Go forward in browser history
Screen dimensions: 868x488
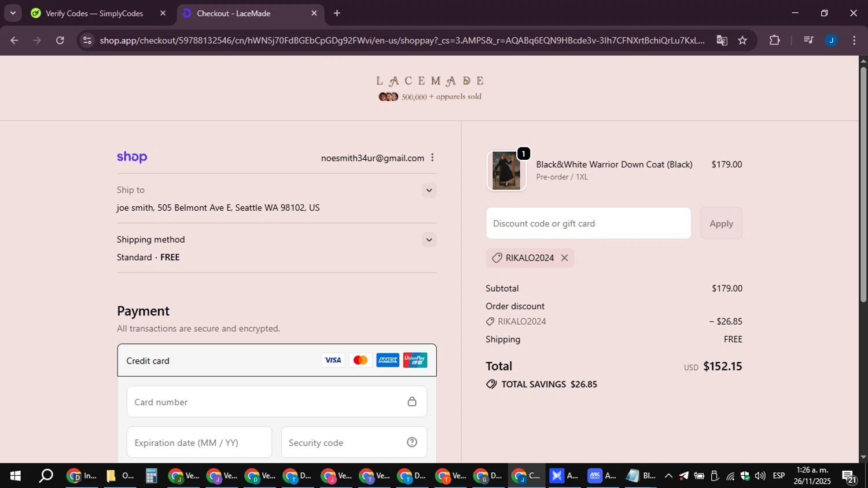tap(37, 41)
